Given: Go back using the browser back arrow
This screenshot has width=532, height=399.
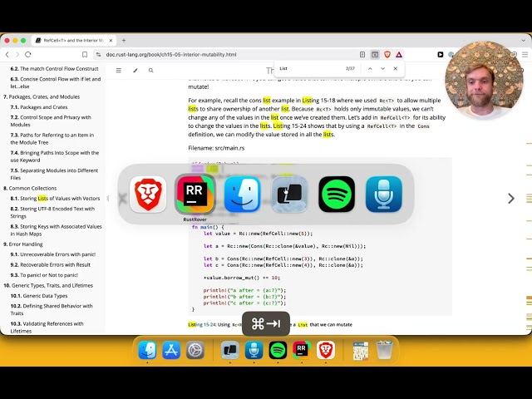Looking at the screenshot, I should point(7,54).
